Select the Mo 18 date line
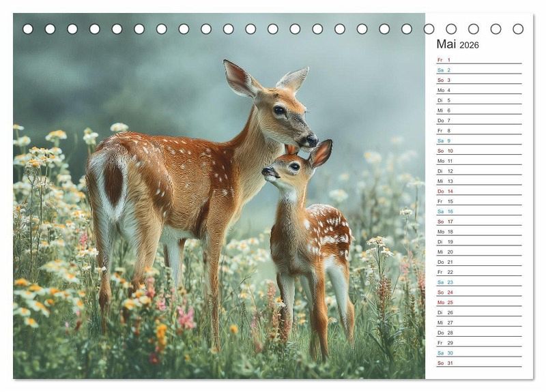Screen dimensions: 546x392 point(478,232)
